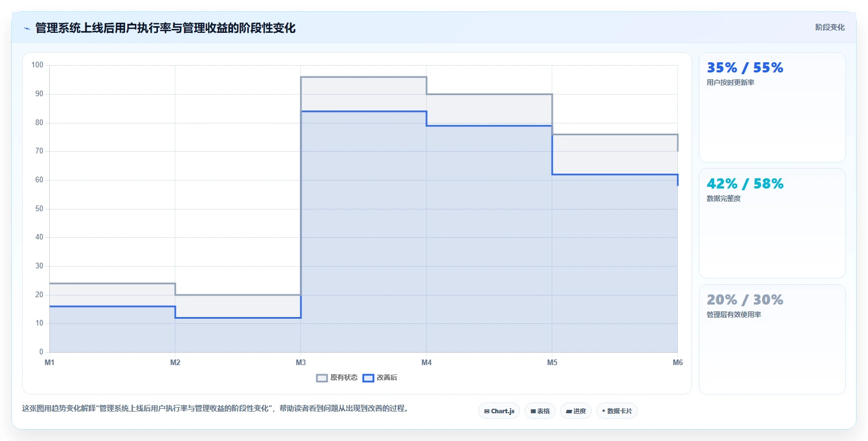Click the table icon in the 表格 tag
Screen dimensions: 868x441
coord(533,412)
